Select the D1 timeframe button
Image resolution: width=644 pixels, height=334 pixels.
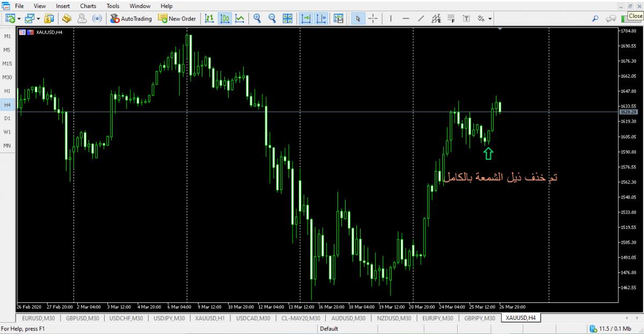[7, 118]
